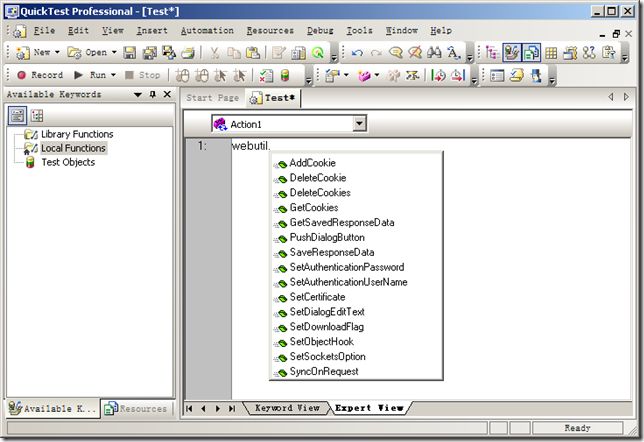The height and width of the screenshot is (442, 644).
Task: Click the Paste clipboard icon
Action: coord(253,53)
